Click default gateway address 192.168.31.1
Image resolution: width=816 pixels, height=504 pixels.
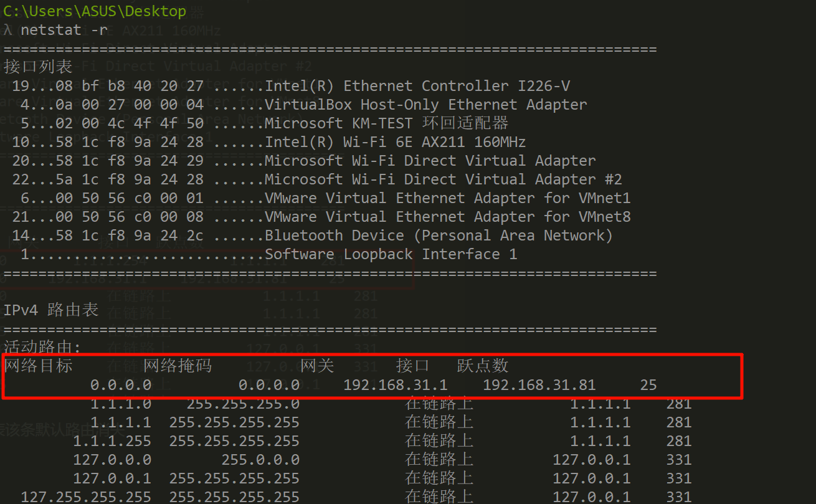(x=396, y=385)
